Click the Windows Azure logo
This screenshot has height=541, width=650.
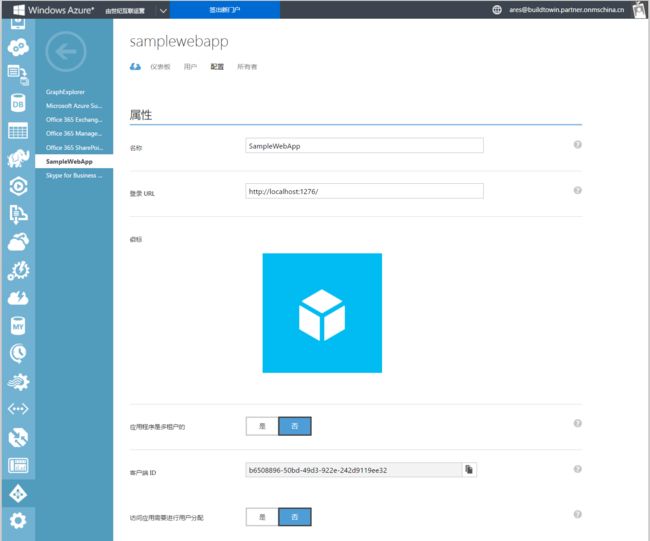[x=53, y=10]
